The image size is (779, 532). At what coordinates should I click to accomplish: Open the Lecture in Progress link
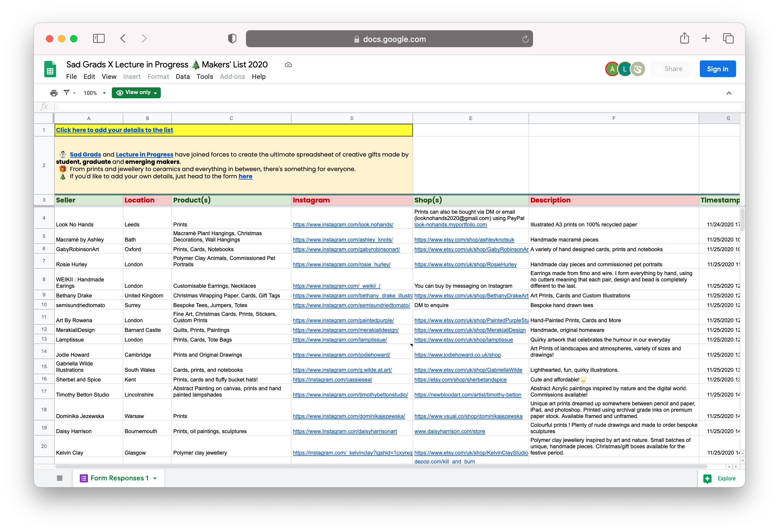pos(144,154)
